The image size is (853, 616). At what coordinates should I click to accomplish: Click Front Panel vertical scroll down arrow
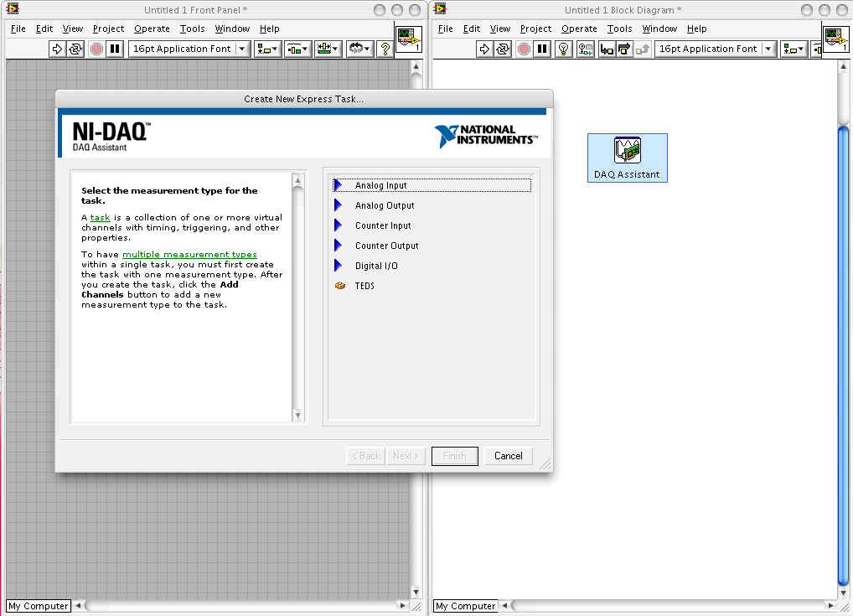click(416, 592)
